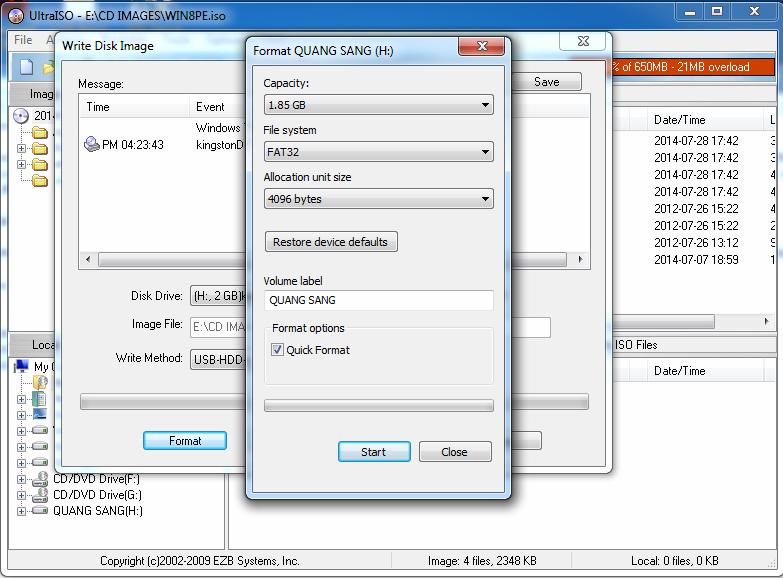
Task: Click the date 2014-07-07 18:59
Action: click(696, 260)
